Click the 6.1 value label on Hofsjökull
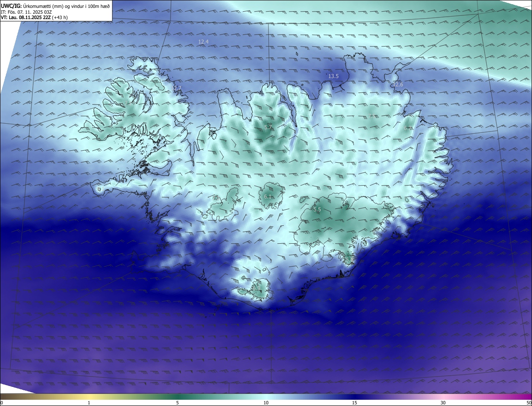 pyautogui.click(x=268, y=197)
